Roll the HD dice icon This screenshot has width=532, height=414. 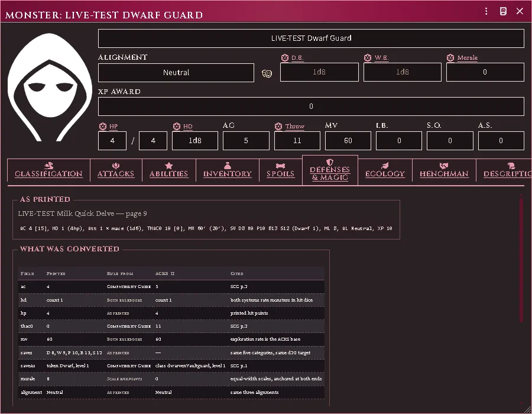pyautogui.click(x=176, y=126)
